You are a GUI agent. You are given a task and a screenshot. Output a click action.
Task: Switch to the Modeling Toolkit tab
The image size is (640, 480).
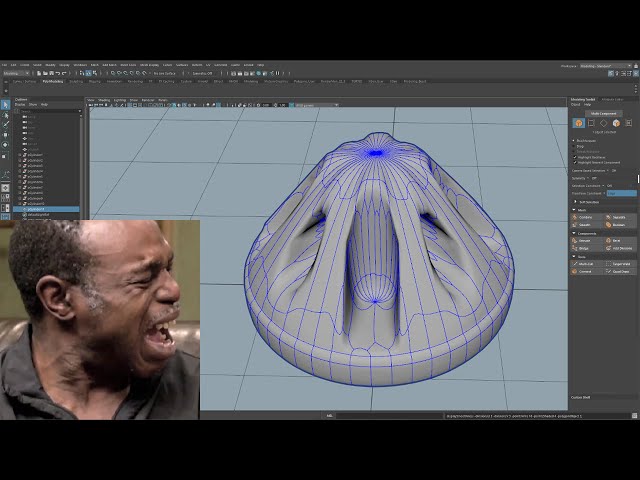(x=583, y=99)
